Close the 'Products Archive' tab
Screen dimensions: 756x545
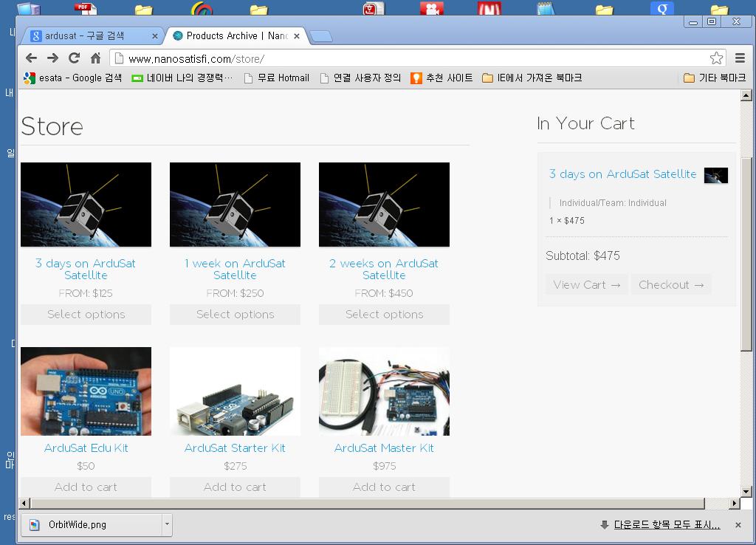(297, 36)
